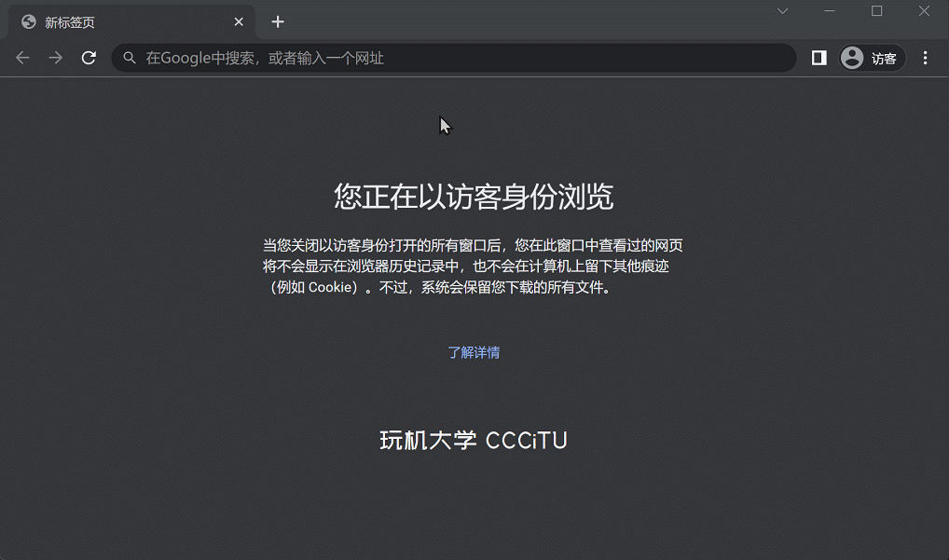949x560 pixels.
Task: Open the side panel
Action: tap(818, 58)
